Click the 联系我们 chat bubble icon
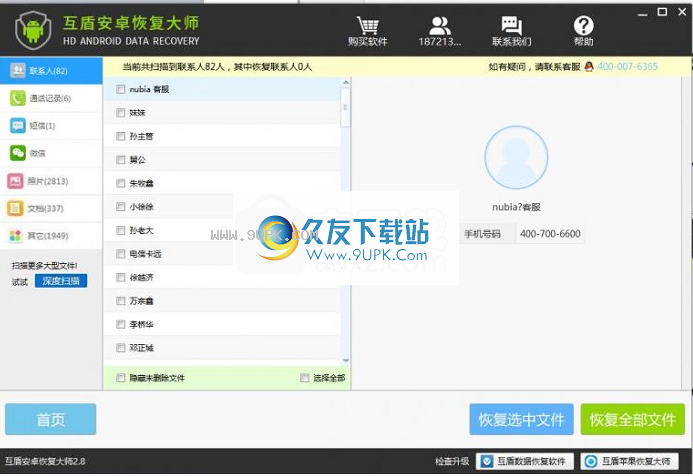This screenshot has width=693, height=476. click(511, 26)
